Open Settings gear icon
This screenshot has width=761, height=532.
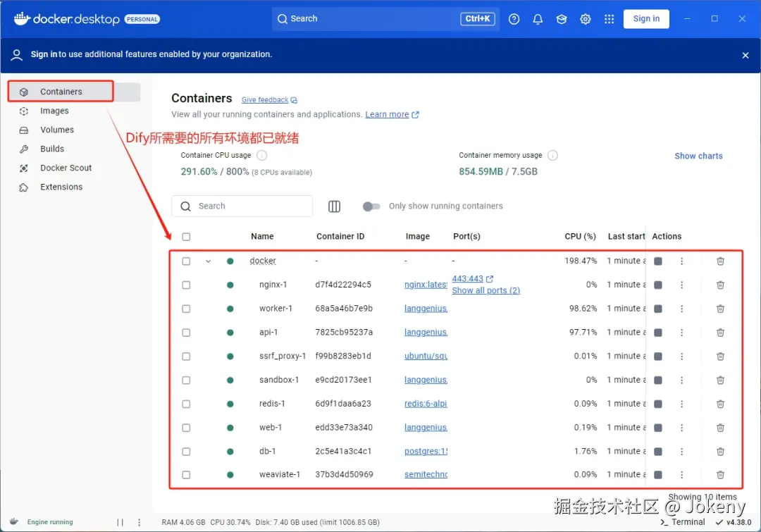586,19
